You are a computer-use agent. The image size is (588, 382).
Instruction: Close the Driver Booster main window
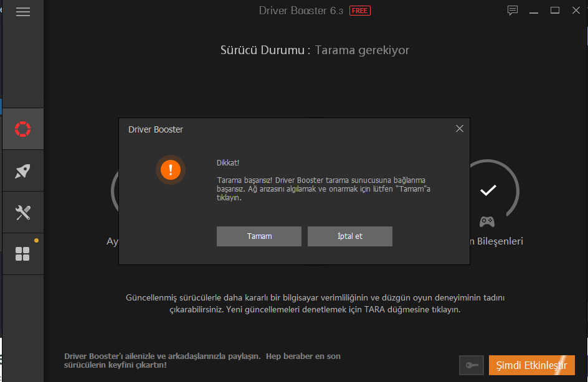pos(576,11)
